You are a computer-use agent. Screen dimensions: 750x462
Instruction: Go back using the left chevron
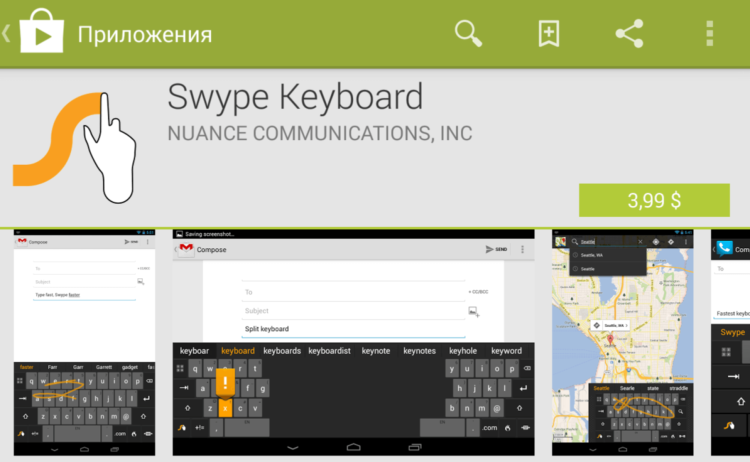tap(6, 34)
